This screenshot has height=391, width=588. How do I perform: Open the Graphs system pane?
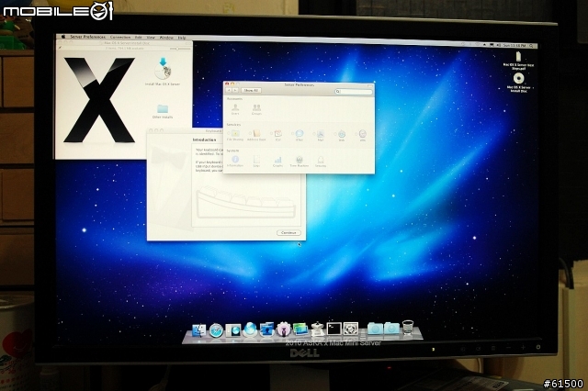[x=277, y=161]
